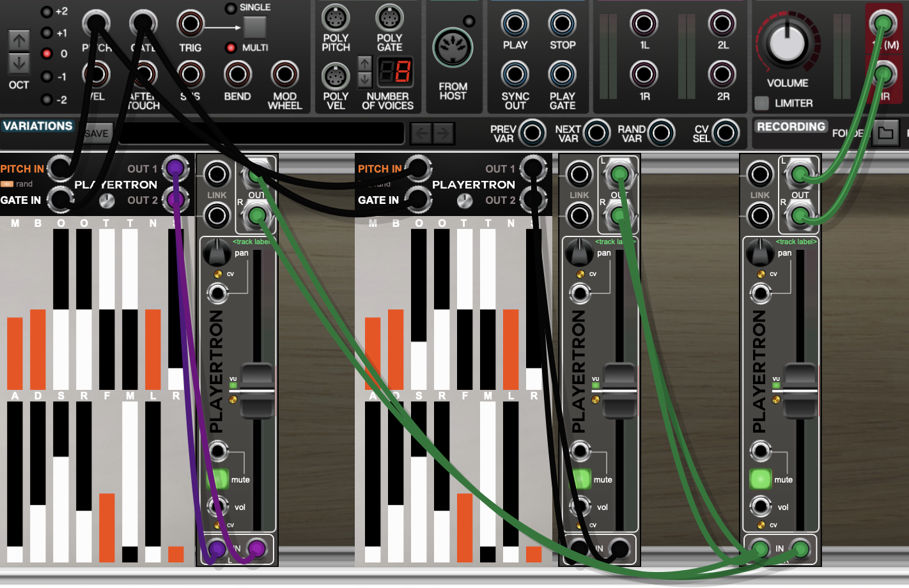Select the 0 octave radio LED
The height and width of the screenshot is (588, 909).
coord(47,54)
